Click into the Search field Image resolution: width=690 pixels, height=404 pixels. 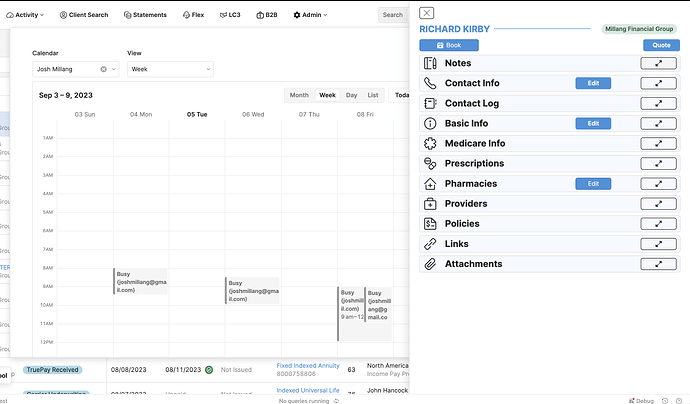[x=393, y=15]
